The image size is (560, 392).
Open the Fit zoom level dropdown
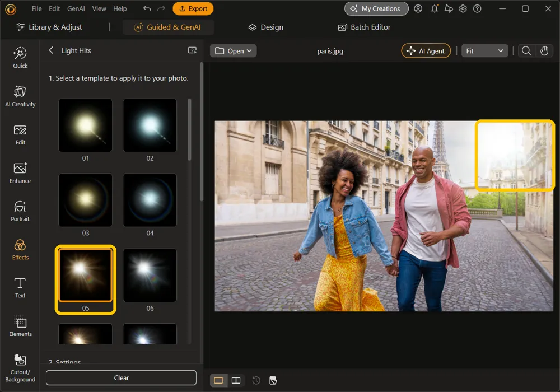coord(484,51)
